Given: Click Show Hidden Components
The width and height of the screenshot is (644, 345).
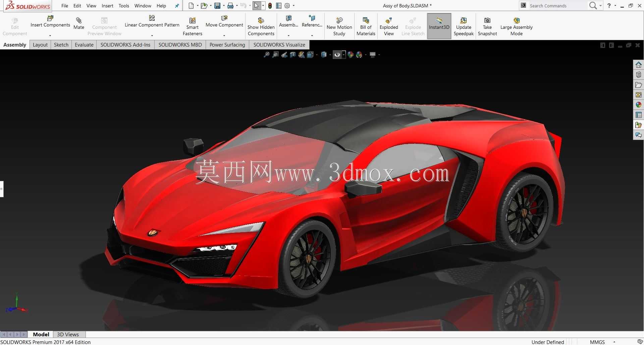Looking at the screenshot, I should (x=261, y=26).
